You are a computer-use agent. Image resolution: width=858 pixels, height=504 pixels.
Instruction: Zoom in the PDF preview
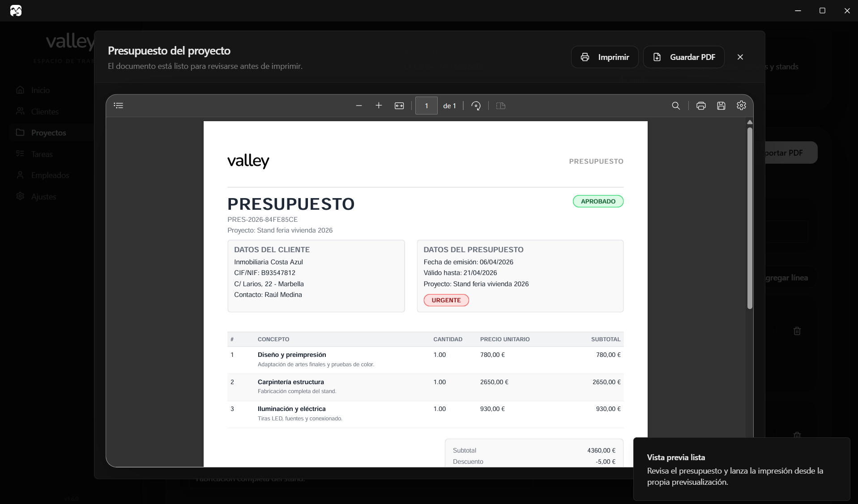point(379,106)
